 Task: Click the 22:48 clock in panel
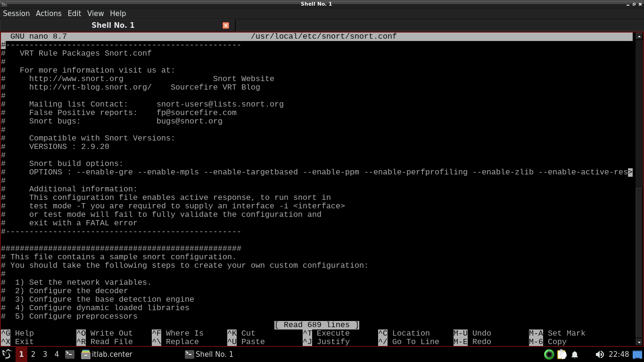pos(619,354)
